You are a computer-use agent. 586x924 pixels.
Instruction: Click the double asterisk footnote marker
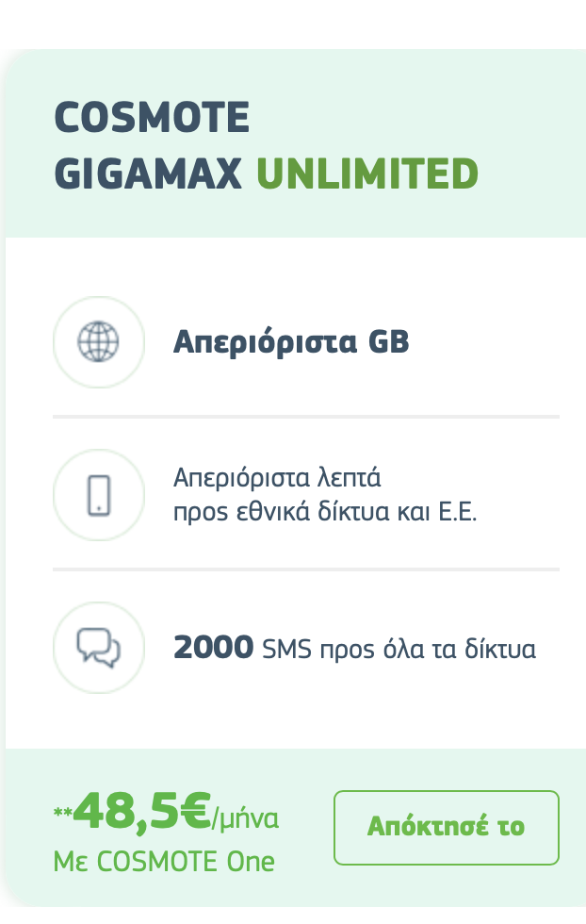point(62,813)
